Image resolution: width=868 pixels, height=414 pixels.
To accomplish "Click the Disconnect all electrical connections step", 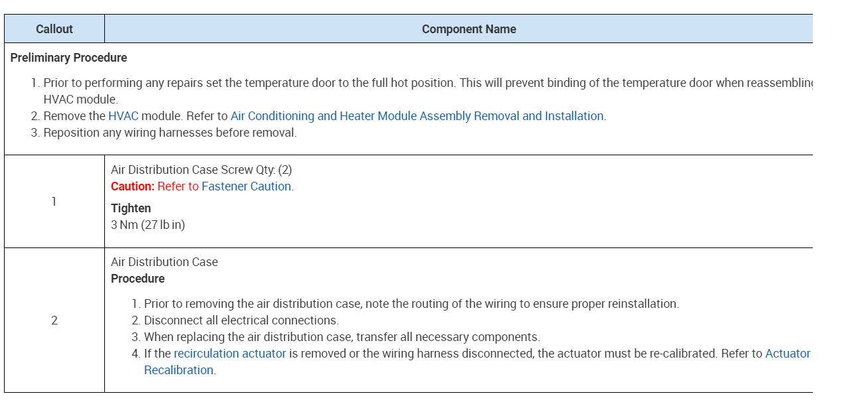I will point(241,320).
